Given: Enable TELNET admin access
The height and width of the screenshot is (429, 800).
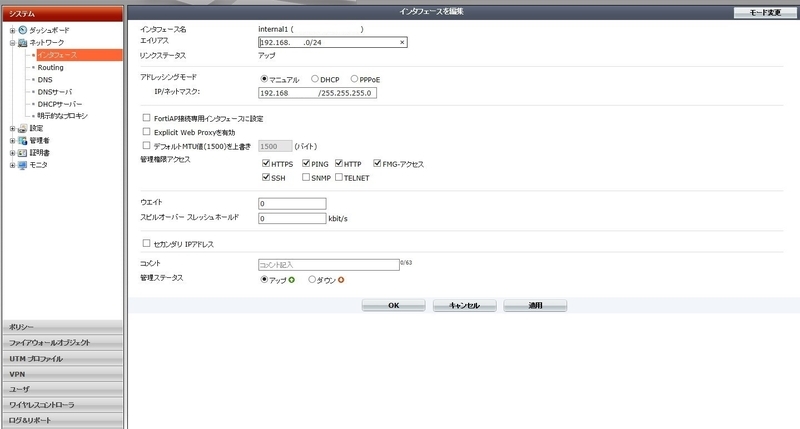Looking at the screenshot, I should click(339, 177).
